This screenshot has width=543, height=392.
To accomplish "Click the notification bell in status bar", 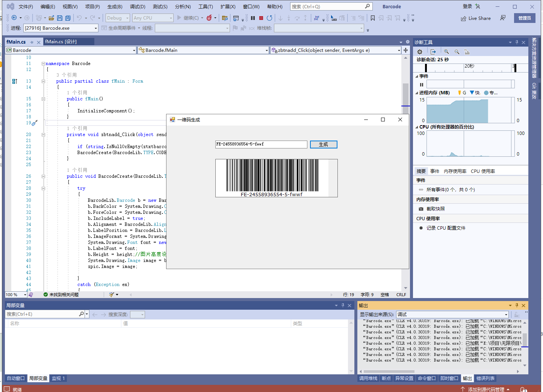I will click(523, 389).
